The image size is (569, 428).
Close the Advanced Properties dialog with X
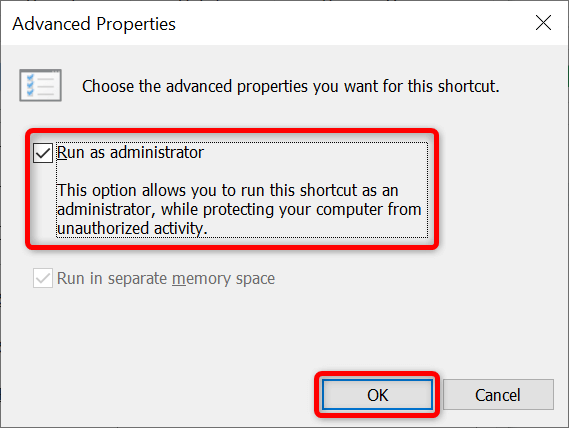click(x=543, y=23)
